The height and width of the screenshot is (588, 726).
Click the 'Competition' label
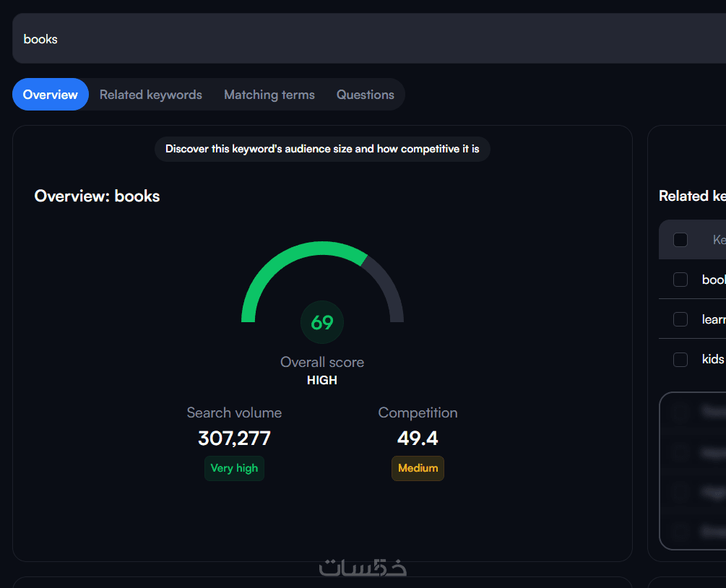tap(418, 412)
